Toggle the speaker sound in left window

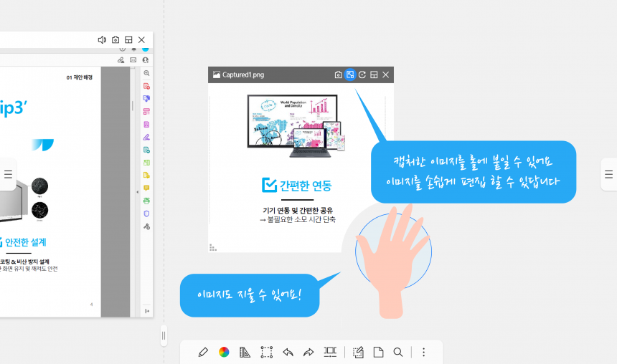pyautogui.click(x=102, y=39)
